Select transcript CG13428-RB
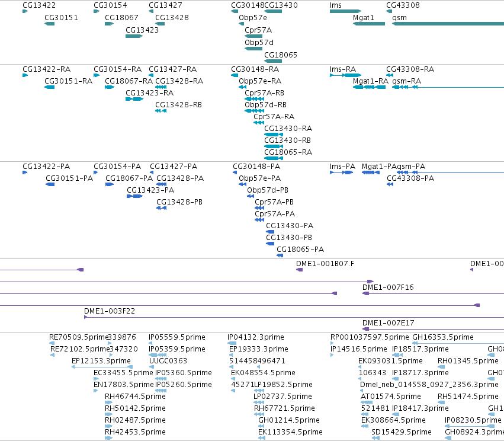The width and height of the screenshot is (504, 441). (160, 111)
